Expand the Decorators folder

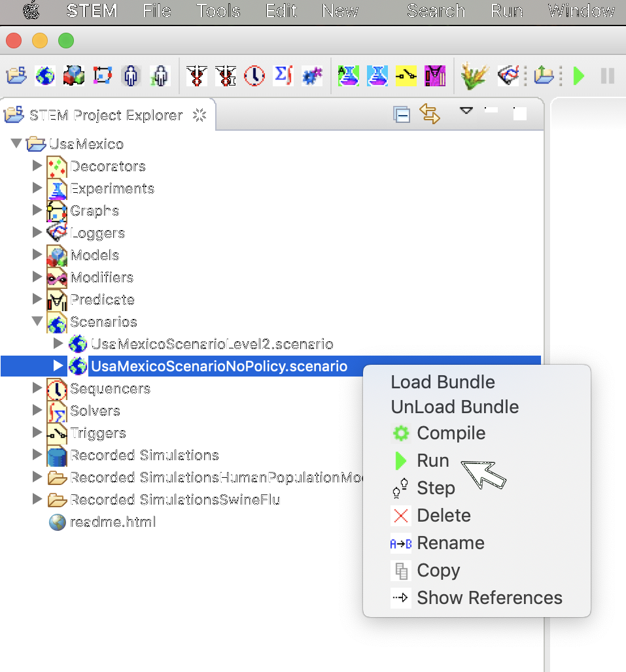pyautogui.click(x=37, y=166)
